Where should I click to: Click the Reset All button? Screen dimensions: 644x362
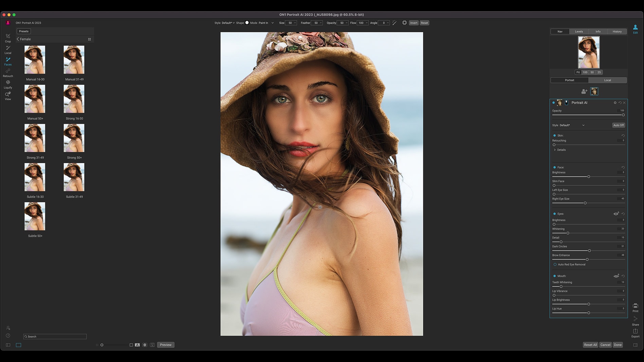590,345
